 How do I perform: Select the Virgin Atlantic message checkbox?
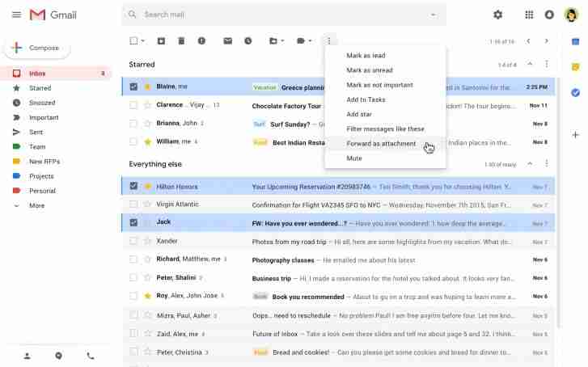coord(133,205)
